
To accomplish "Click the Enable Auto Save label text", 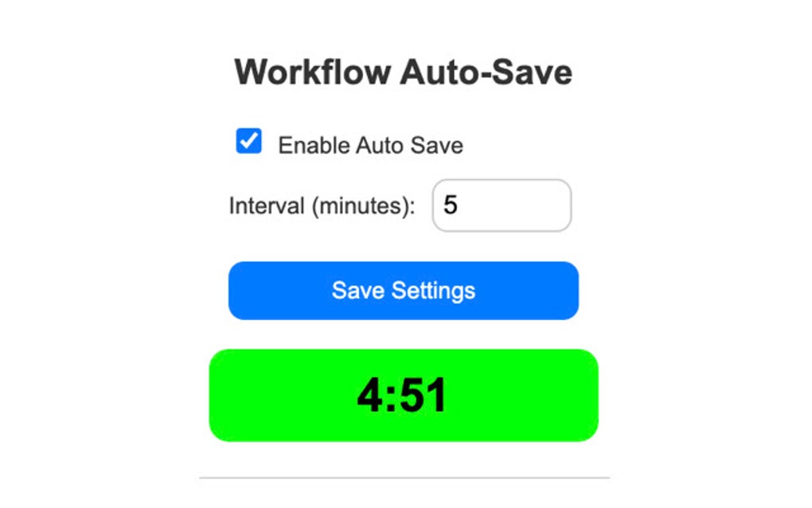I will 371,144.
